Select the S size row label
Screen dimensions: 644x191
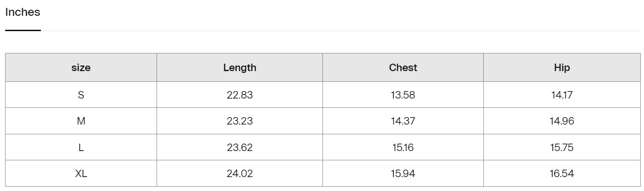81,95
